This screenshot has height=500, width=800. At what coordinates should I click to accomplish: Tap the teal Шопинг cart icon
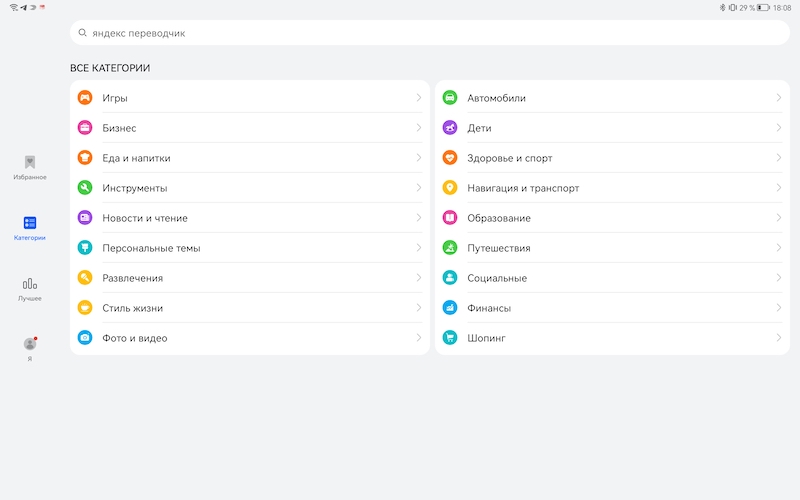[450, 338]
